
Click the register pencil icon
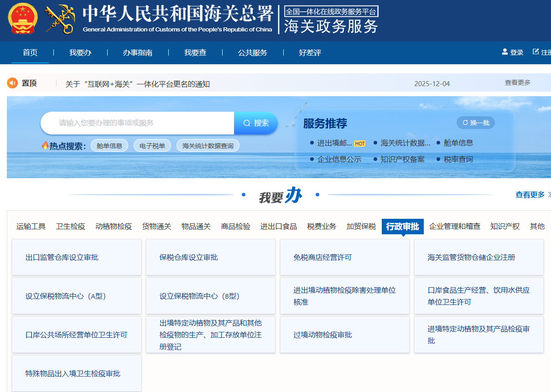[535, 52]
